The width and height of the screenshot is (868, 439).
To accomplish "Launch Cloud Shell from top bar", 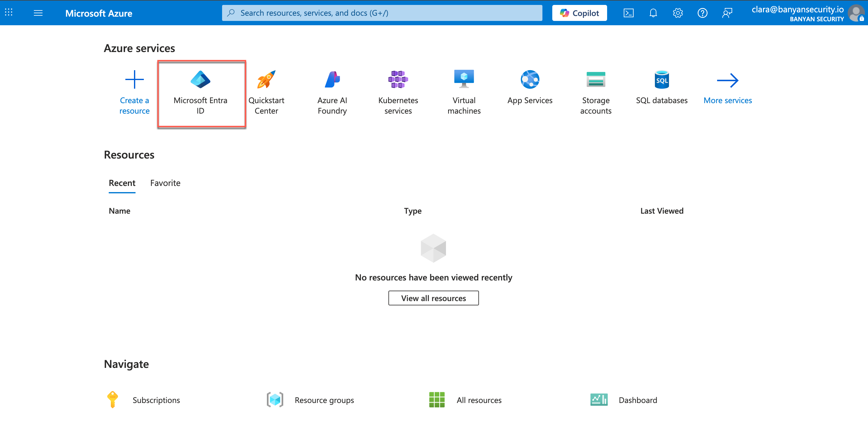I will (x=628, y=13).
